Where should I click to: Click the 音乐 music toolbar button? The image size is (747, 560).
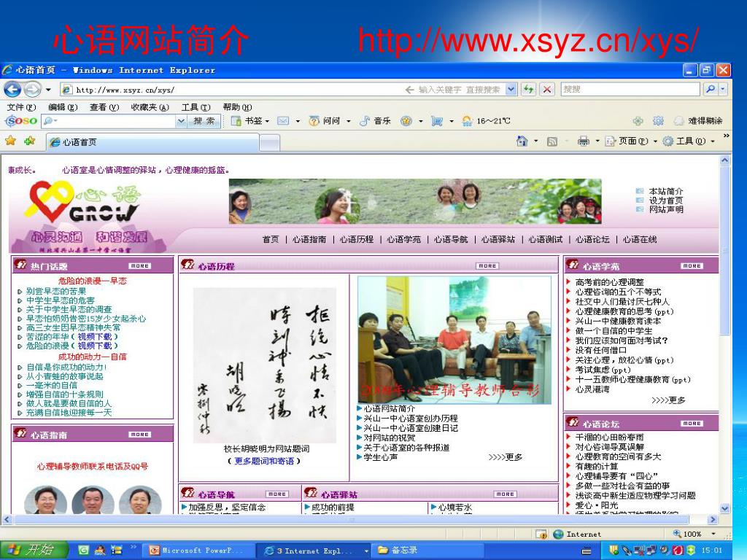[376, 121]
